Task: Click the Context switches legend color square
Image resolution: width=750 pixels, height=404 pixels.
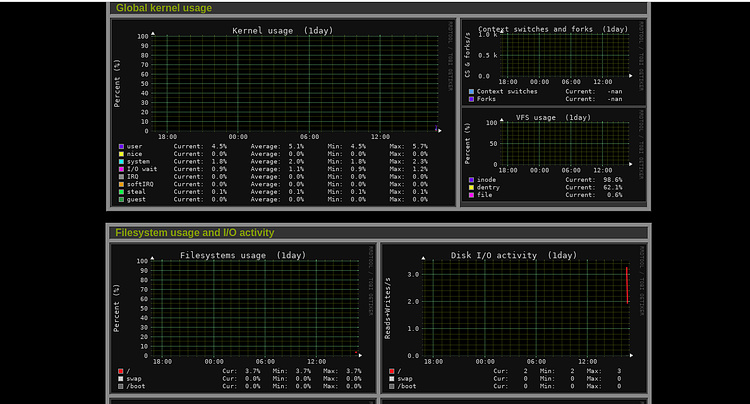Action: (x=471, y=91)
